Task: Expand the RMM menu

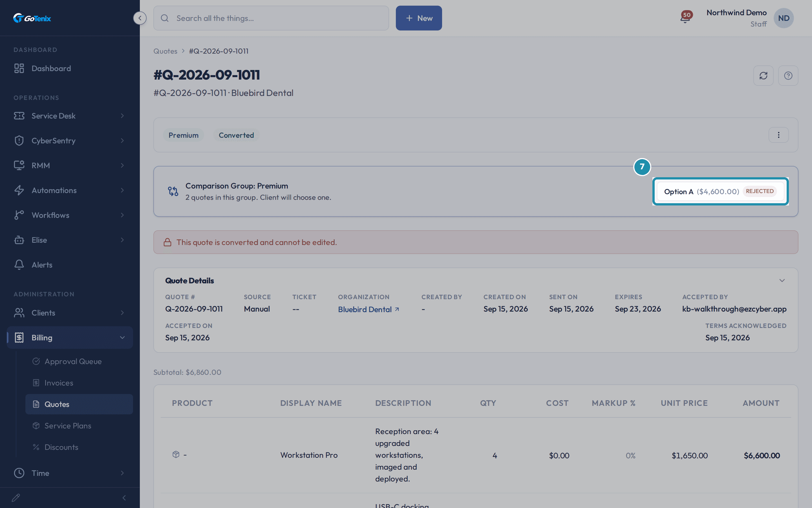Action: pyautogui.click(x=70, y=165)
